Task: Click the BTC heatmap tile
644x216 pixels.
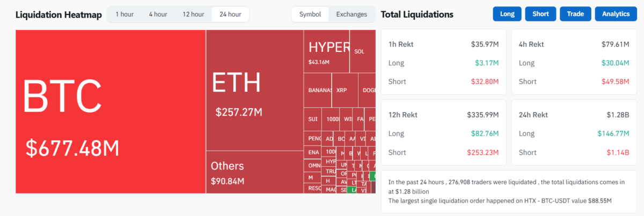Action: click(x=111, y=111)
